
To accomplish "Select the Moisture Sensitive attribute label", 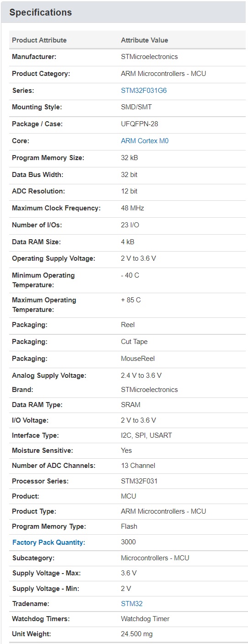I will coord(43,451).
